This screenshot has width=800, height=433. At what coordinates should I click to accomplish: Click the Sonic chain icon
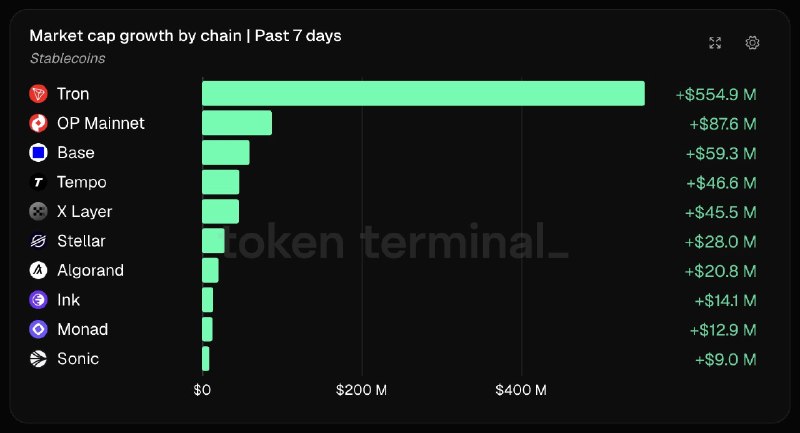coord(38,359)
